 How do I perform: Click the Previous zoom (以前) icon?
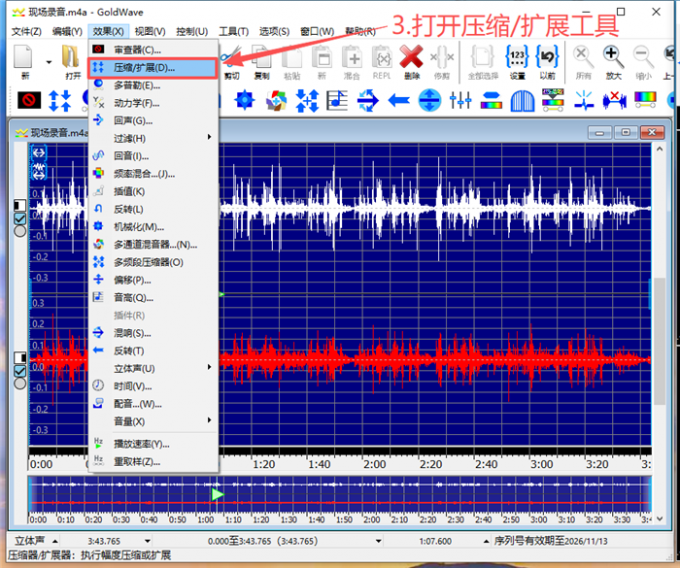tap(546, 59)
